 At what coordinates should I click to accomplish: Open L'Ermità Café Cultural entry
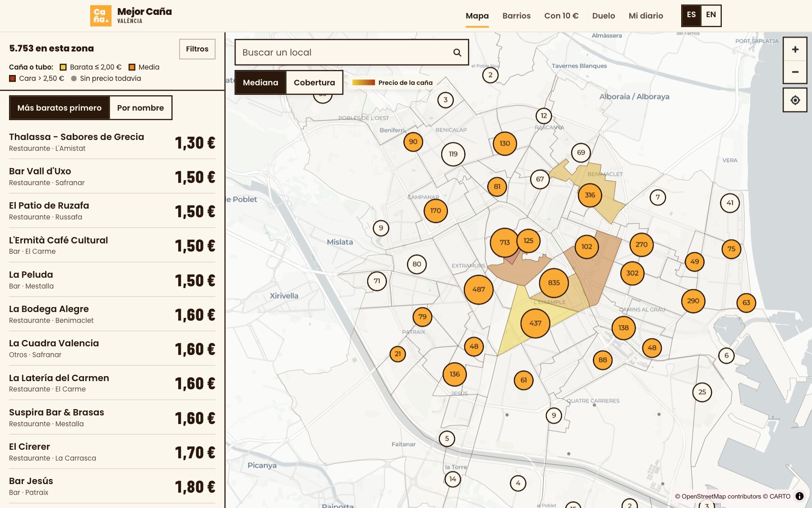(112, 245)
